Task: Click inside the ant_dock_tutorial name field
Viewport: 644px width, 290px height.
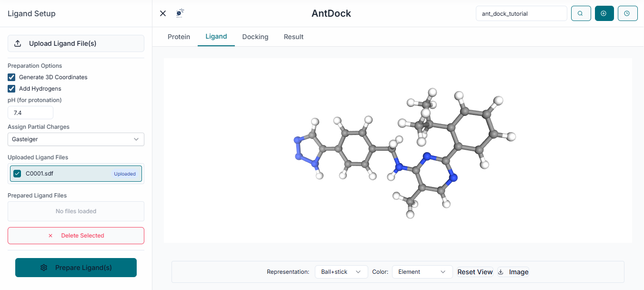Action: click(521, 13)
